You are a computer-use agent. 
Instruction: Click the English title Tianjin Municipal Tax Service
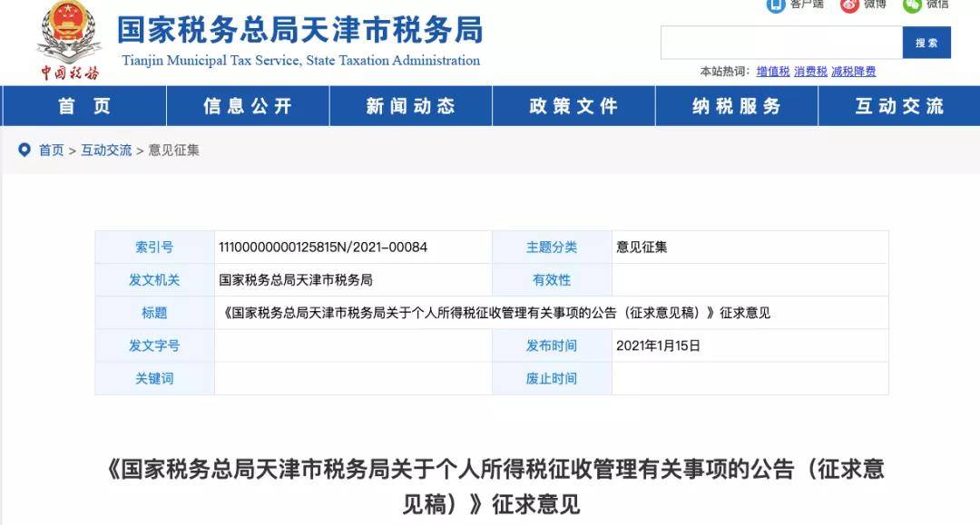(x=301, y=61)
